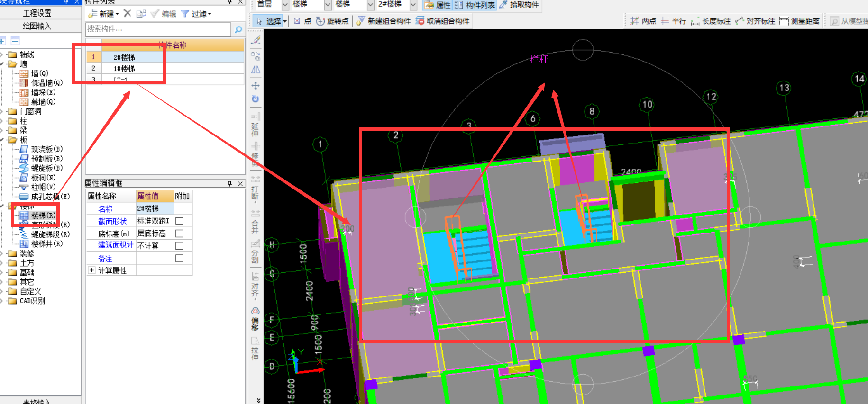Click the 名称 value cell 2#楼梯

tap(155, 208)
